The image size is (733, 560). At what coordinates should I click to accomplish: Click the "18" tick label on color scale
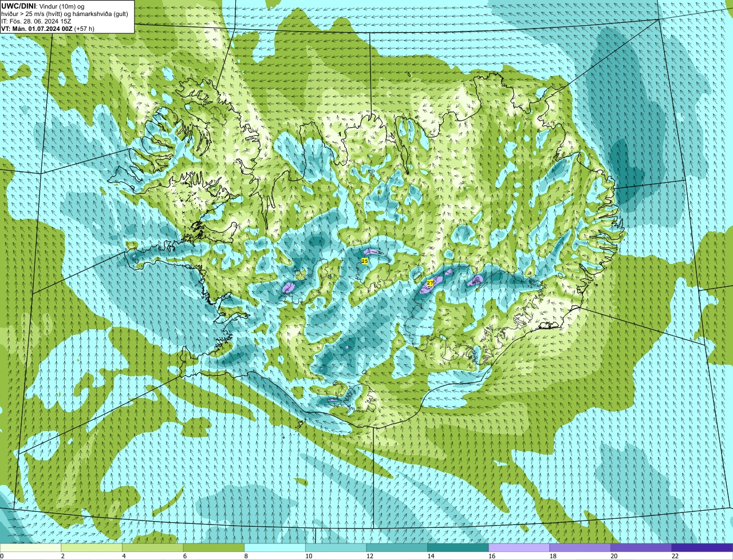[x=553, y=556]
